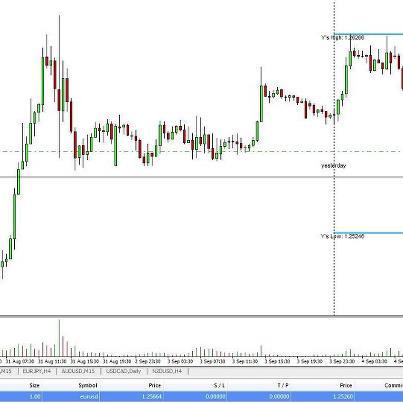Click the 3 Sep 19:30 time label
The height and width of the screenshot is (403, 403).
[310, 361]
